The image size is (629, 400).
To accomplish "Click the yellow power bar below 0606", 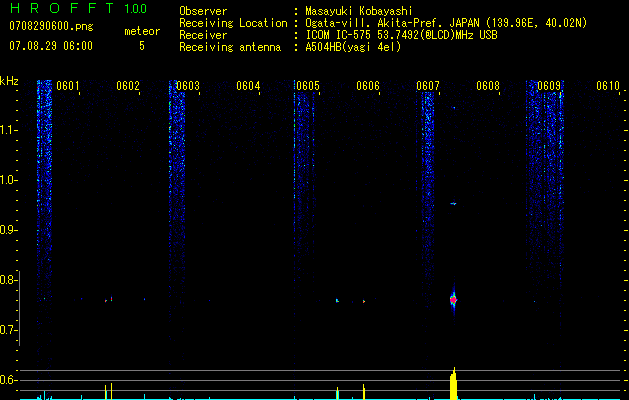I will click(364, 392).
